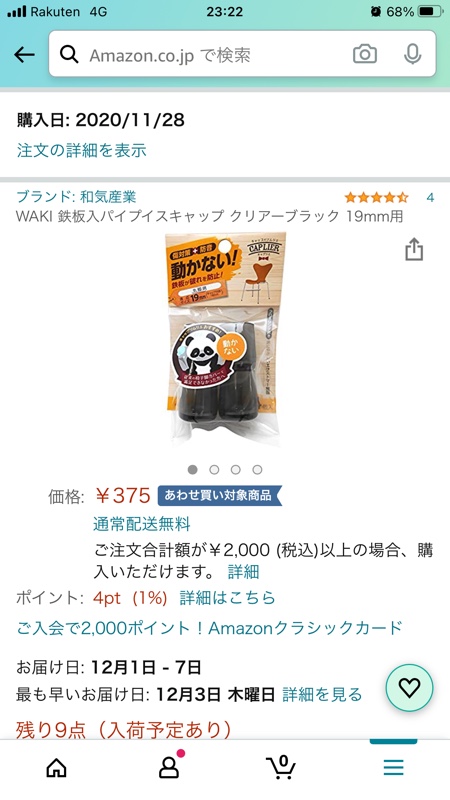The image size is (450, 800).
Task: Tap the product package image
Action: tap(225, 340)
